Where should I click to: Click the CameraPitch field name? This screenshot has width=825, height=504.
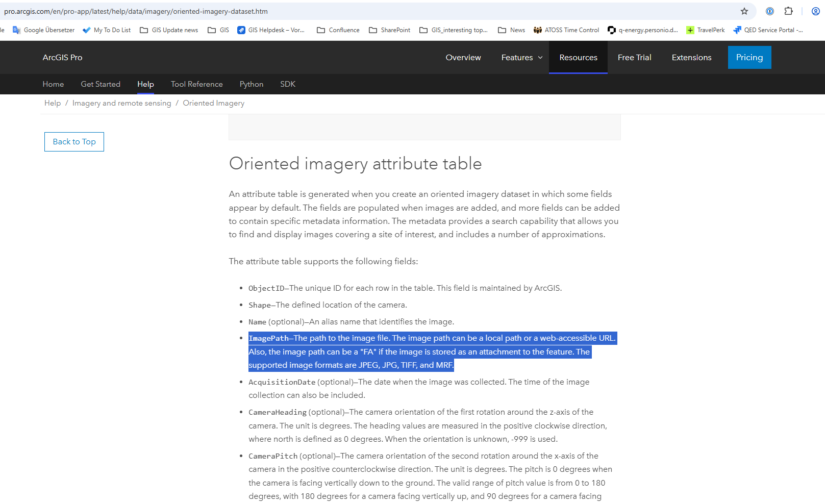(x=273, y=456)
